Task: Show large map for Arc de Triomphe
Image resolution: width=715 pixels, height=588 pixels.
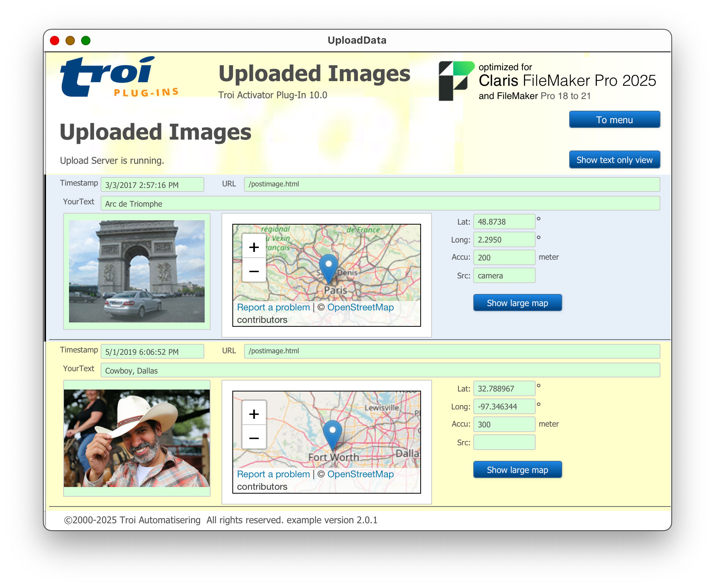Action: pos(517,303)
